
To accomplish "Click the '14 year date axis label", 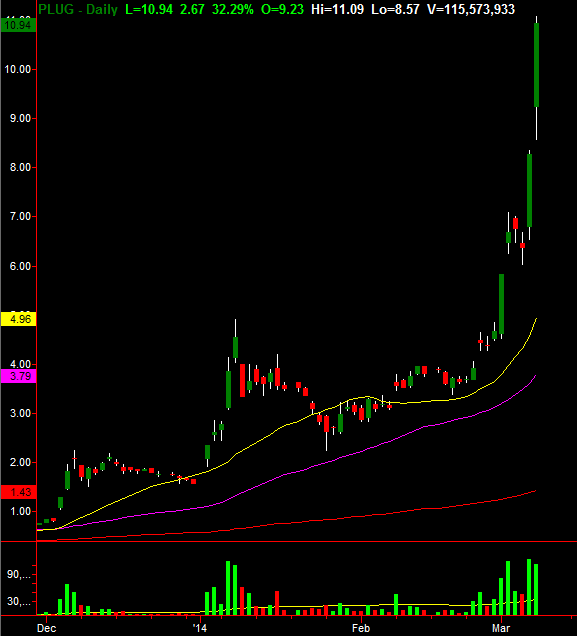I will pyautogui.click(x=200, y=628).
